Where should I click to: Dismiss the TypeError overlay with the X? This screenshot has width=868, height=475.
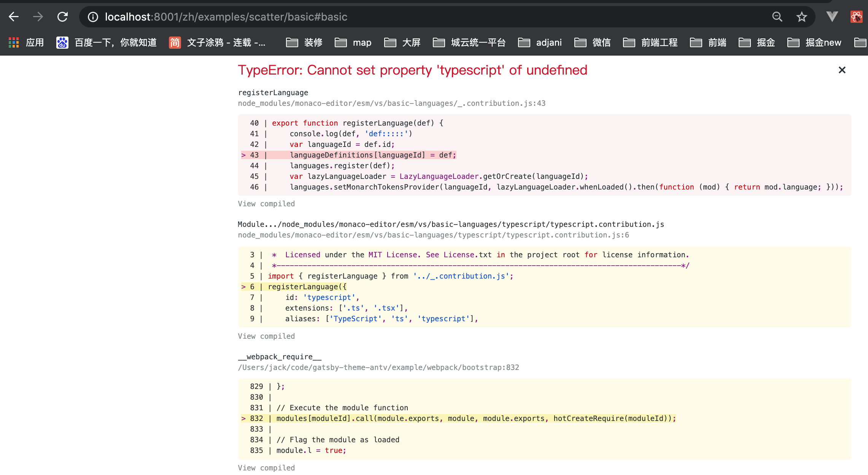pos(842,70)
